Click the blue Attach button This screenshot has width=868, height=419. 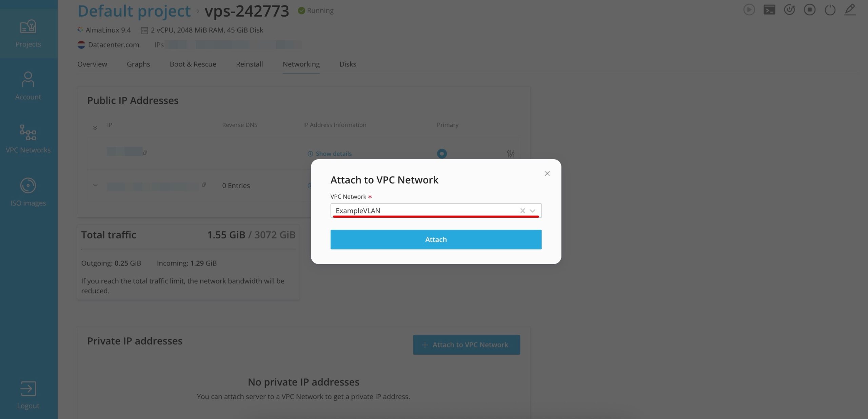436,239
